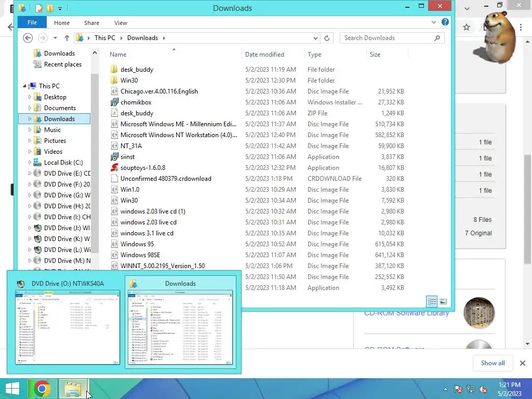Open the Home ribbon tab
Image resolution: width=532 pixels, height=399 pixels.
[x=62, y=23]
